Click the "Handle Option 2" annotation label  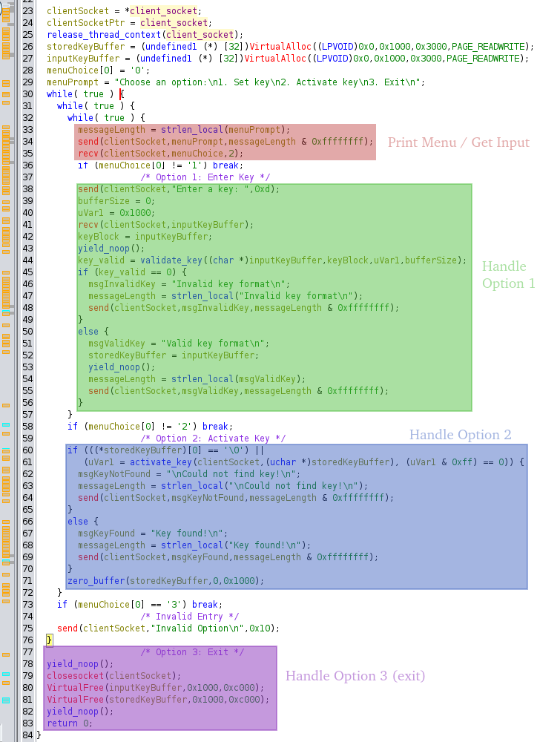460,435
